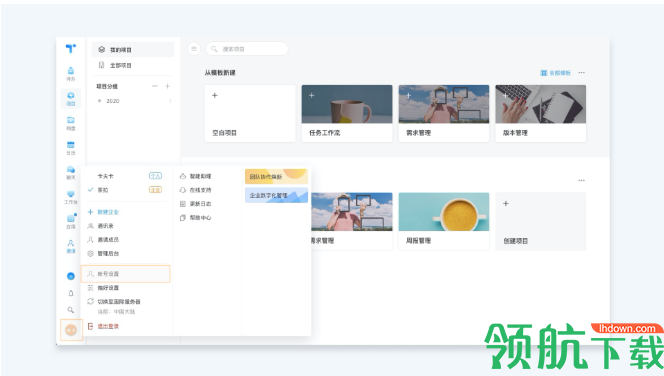Click the sidebar search magnifier icon

pyautogui.click(x=71, y=310)
